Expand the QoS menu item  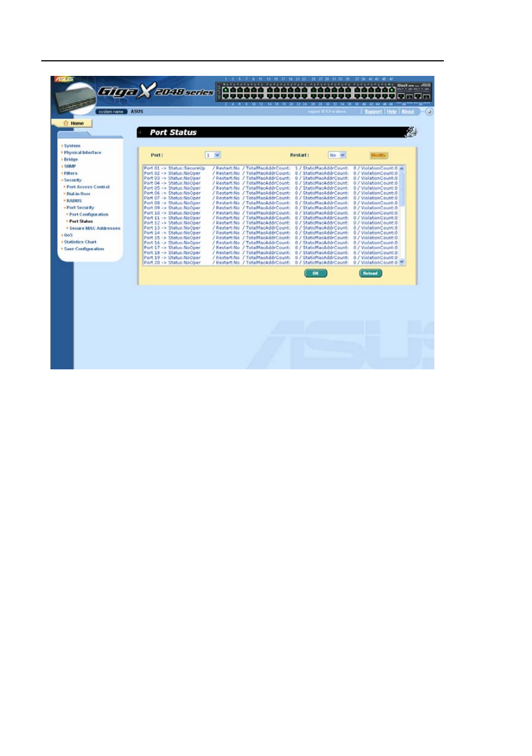pos(67,235)
